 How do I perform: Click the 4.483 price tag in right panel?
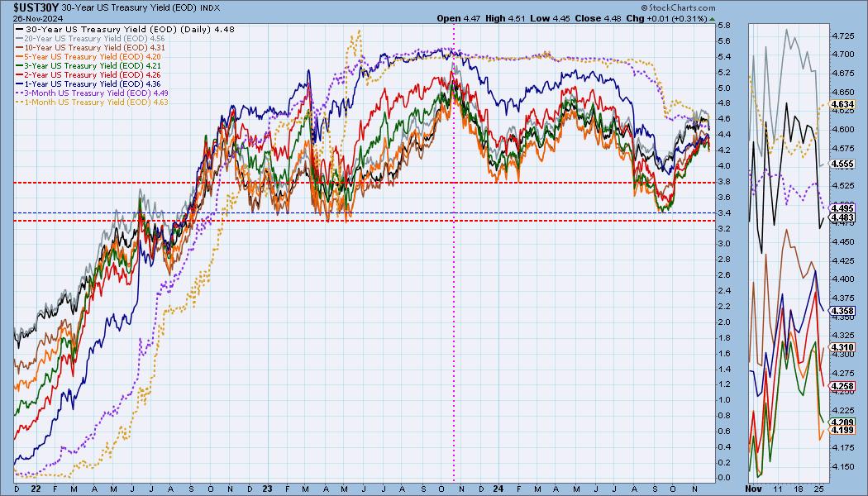[x=843, y=218]
